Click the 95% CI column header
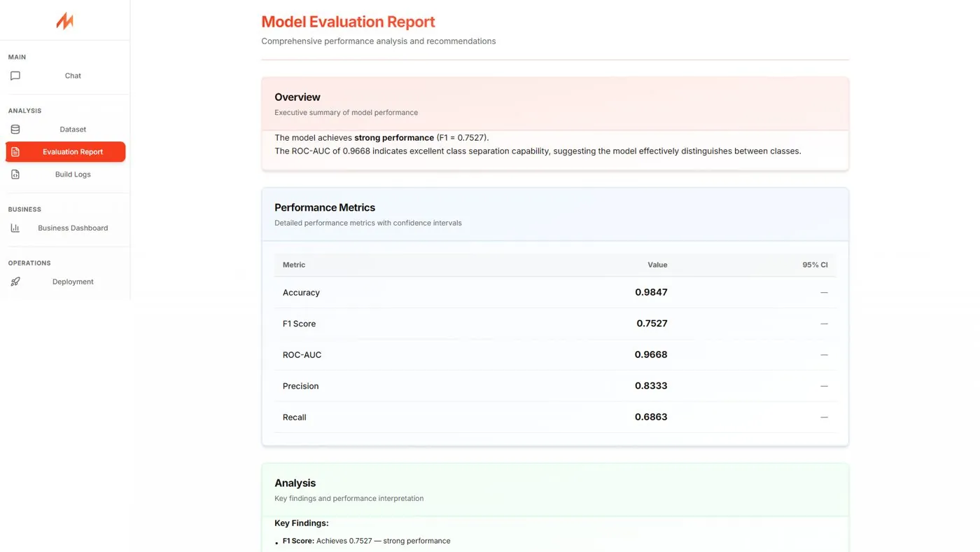The image size is (980, 552). tap(815, 265)
